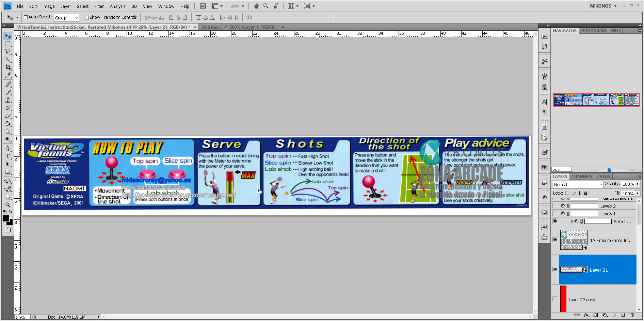
Task: Enable the Auto-Select checkbox
Action: point(26,17)
